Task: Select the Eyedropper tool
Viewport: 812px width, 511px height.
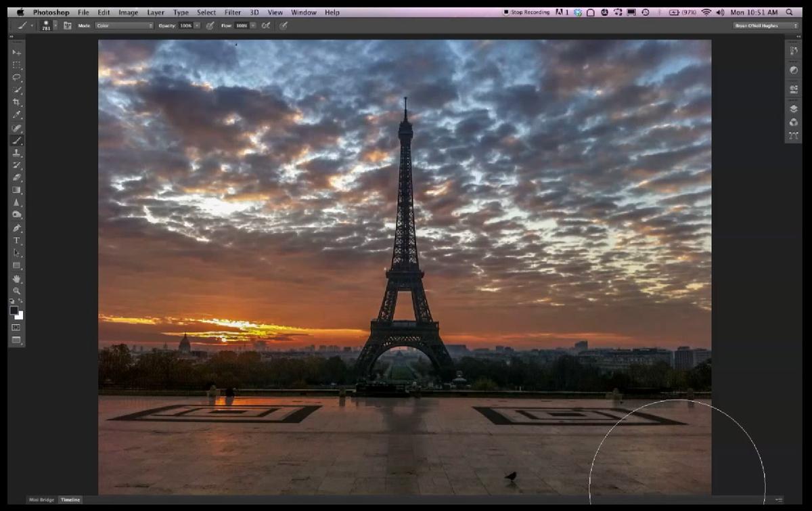Action: coord(17,115)
